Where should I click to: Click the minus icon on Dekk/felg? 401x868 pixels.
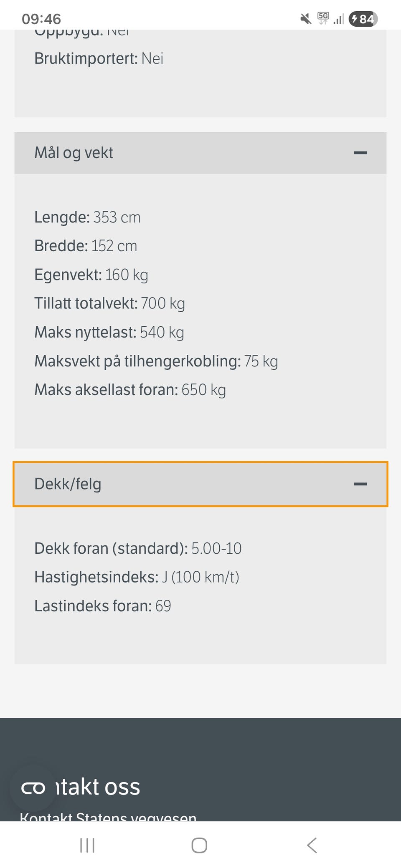(x=360, y=484)
